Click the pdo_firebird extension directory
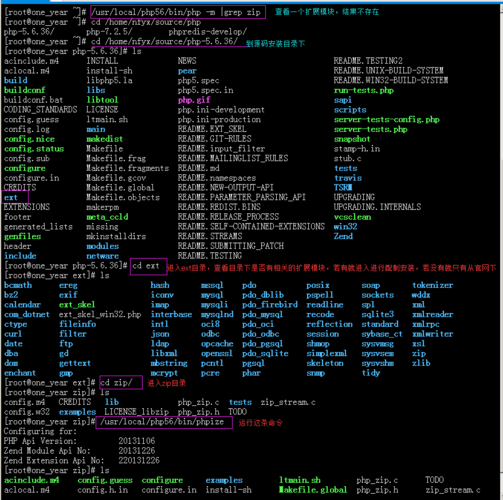Image resolution: width=503 pixels, height=500 pixels. (270, 305)
